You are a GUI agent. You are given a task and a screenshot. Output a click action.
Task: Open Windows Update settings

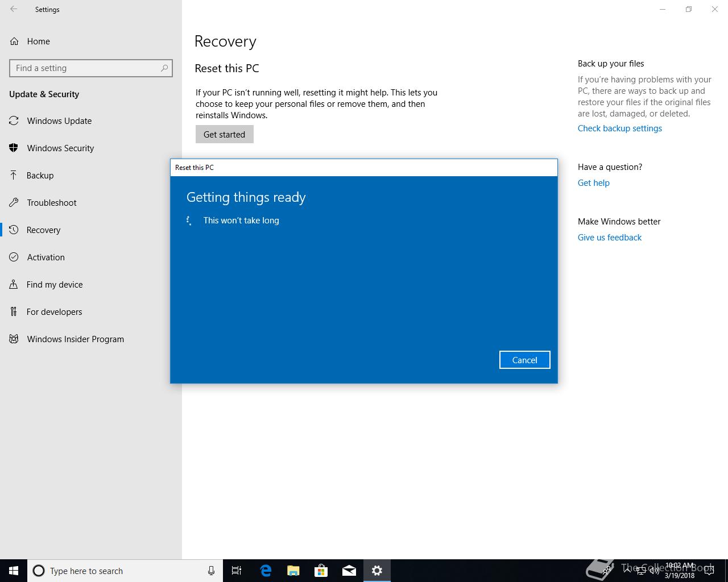pyautogui.click(x=59, y=121)
